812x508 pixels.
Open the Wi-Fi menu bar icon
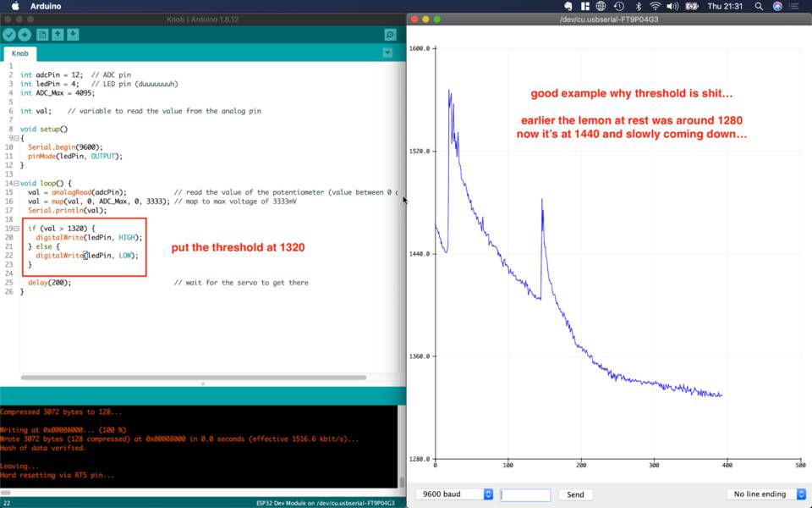(655, 6)
